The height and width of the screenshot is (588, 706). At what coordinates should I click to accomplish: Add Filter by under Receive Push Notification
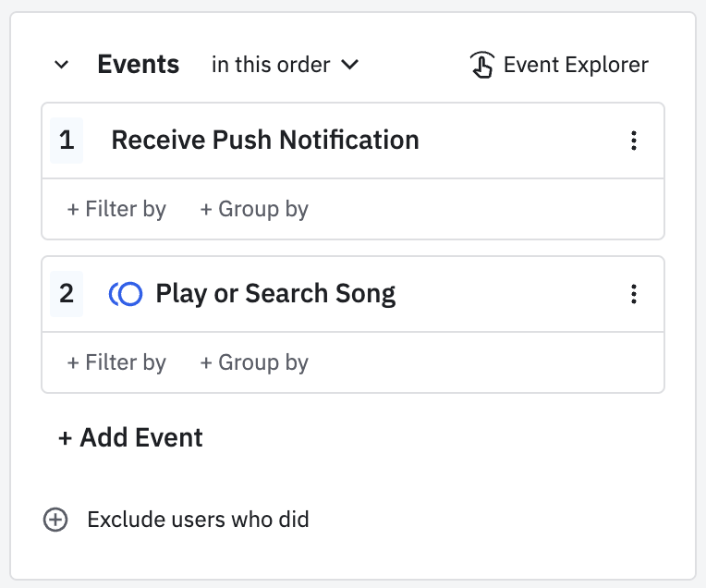tap(116, 209)
